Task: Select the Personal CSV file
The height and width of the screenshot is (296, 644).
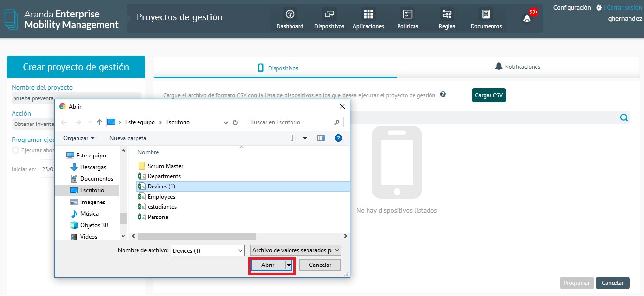Action: pyautogui.click(x=153, y=217)
